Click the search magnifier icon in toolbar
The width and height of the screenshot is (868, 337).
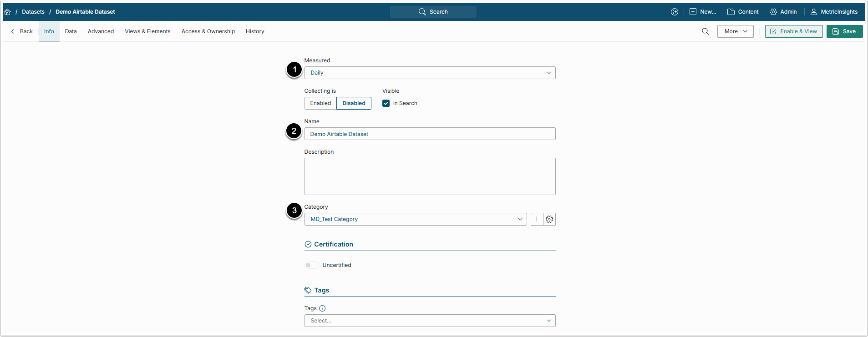[705, 31]
